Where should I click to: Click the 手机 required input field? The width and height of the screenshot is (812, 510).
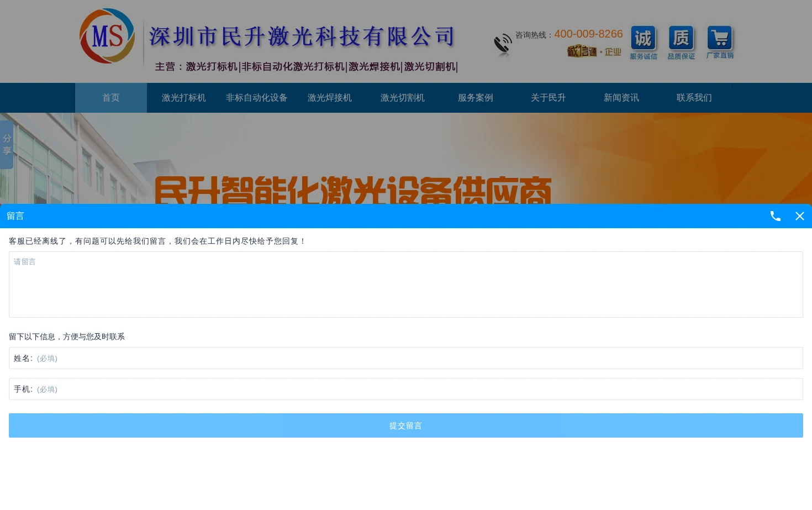[406, 389]
